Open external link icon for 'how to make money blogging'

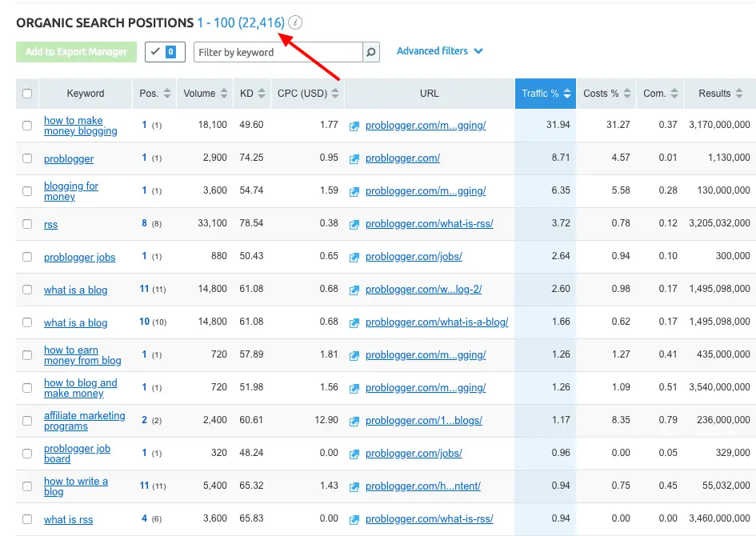[354, 126]
